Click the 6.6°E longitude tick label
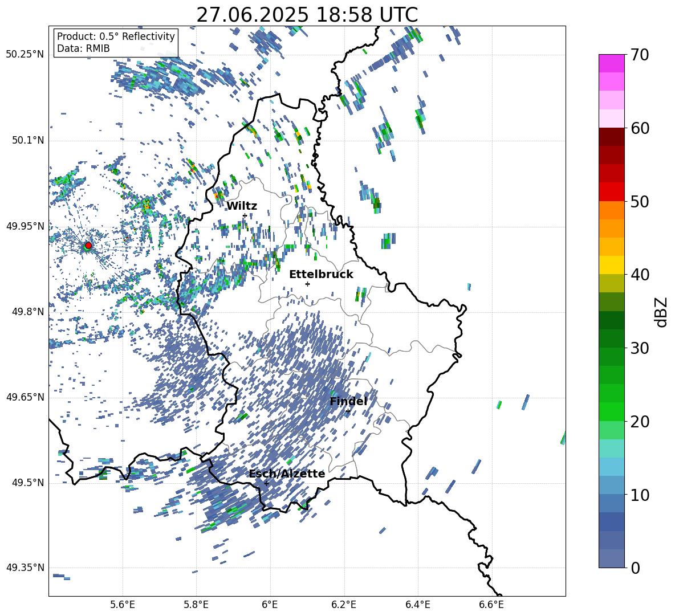Image resolution: width=675 pixels, height=616 pixels. [x=491, y=605]
